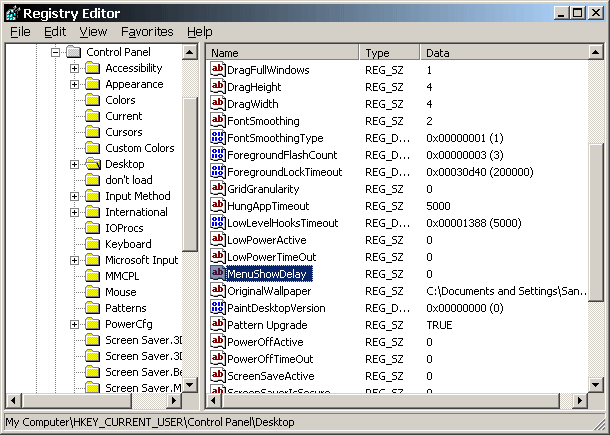Select the Mouse key in tree
The width and height of the screenshot is (610, 435).
click(120, 292)
